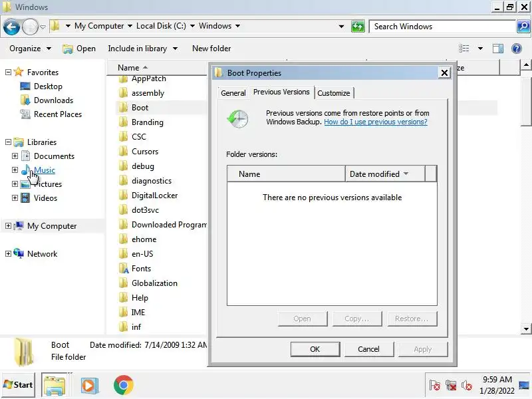532x399 pixels.
Task: Click the assembly folder icon
Action: (123, 93)
